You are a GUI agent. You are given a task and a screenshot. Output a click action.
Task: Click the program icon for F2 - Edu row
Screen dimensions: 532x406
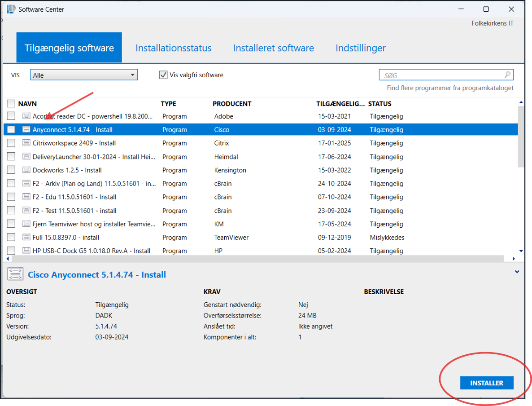click(26, 197)
